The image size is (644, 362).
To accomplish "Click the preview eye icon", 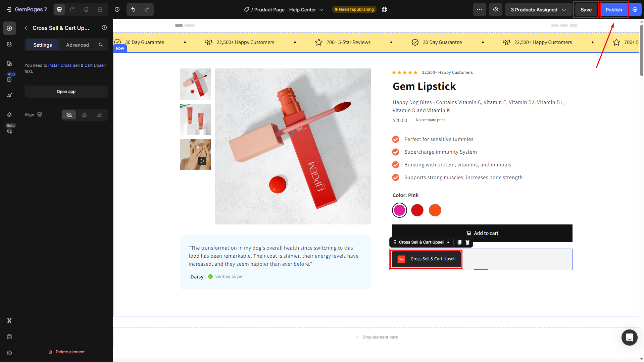I will [495, 9].
